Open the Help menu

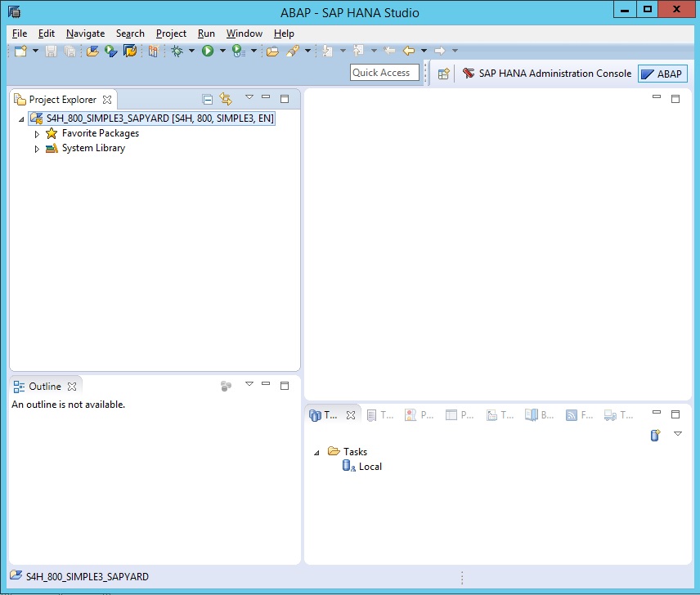[x=284, y=34]
